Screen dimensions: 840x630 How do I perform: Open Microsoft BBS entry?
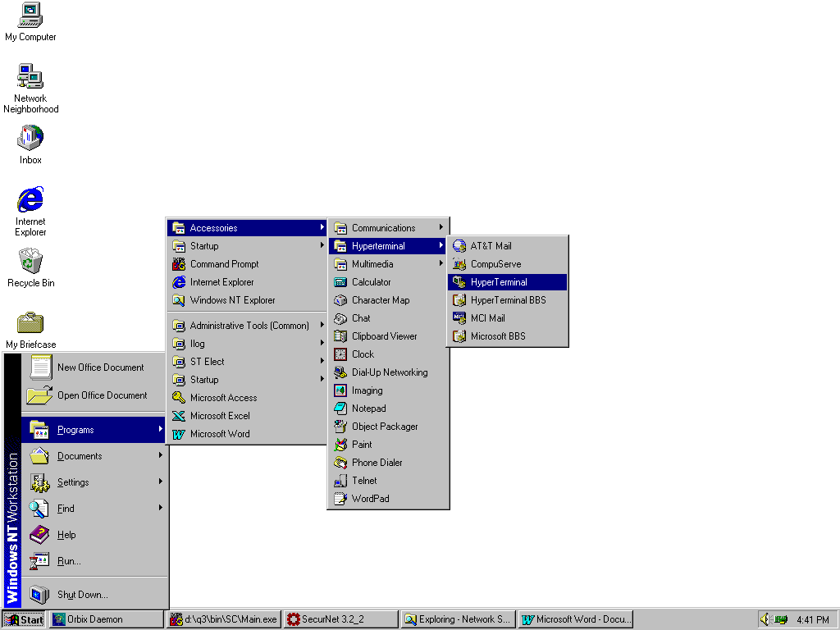507,336
